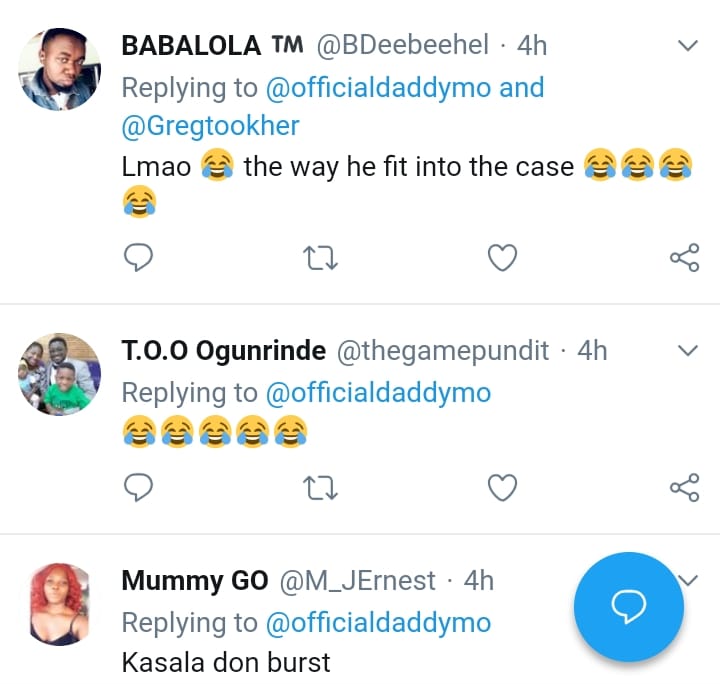Share BABALOLA's tweet
The height and width of the screenshot is (684, 720).
pos(684,258)
